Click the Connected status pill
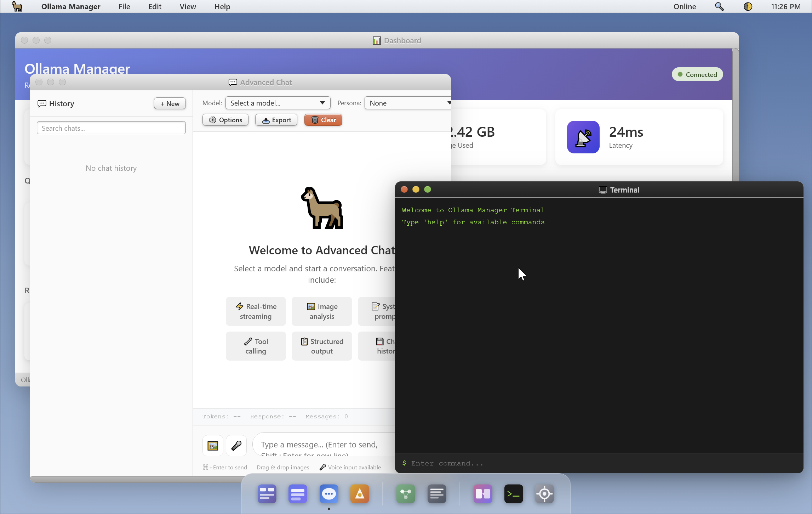812x514 pixels. click(697, 74)
